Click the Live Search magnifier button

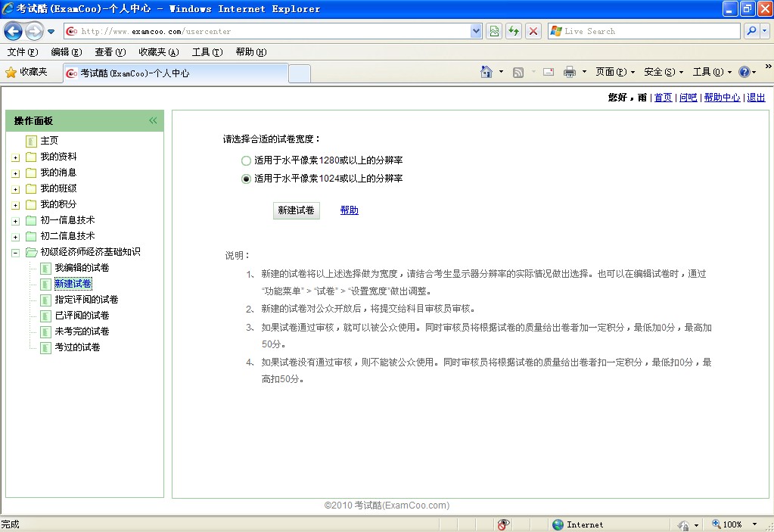click(x=751, y=31)
